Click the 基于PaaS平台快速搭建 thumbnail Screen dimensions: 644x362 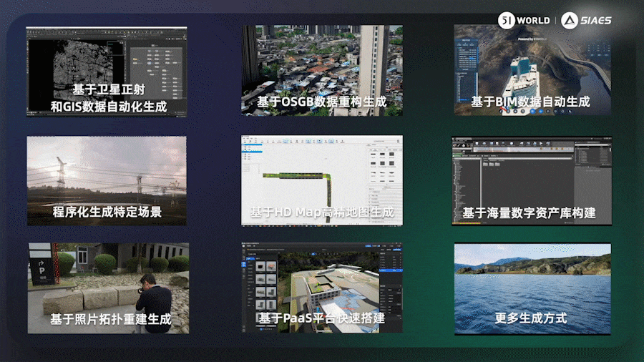click(322, 288)
